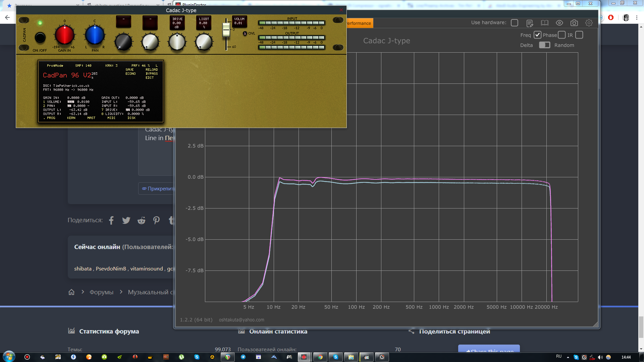Viewport: 644px width, 362px height.
Task: Click the DRIVE value display
Action: 177,23
